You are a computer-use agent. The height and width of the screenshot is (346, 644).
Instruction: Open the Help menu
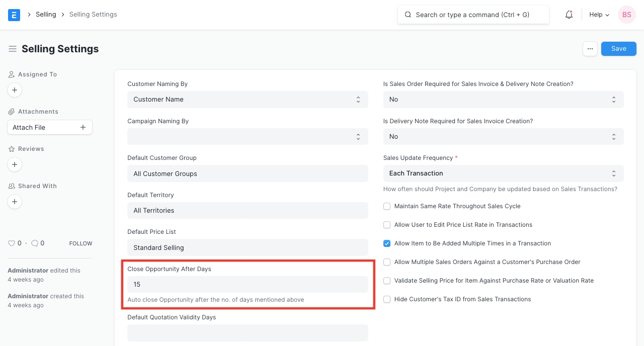599,15
